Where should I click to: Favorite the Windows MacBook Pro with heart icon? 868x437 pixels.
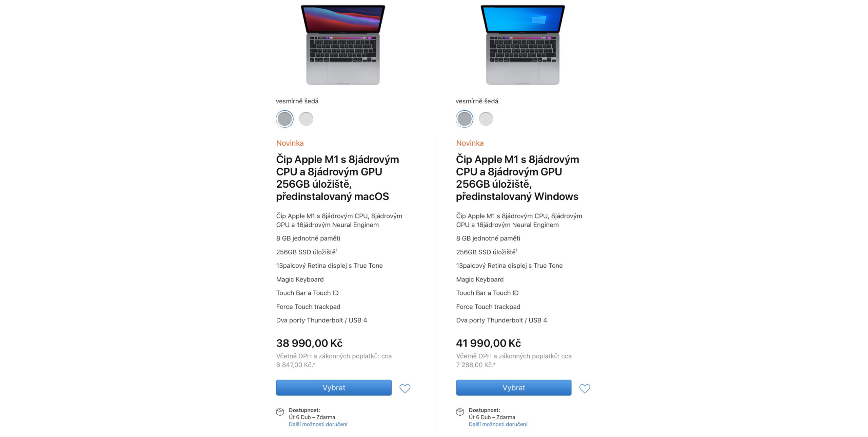(x=584, y=388)
